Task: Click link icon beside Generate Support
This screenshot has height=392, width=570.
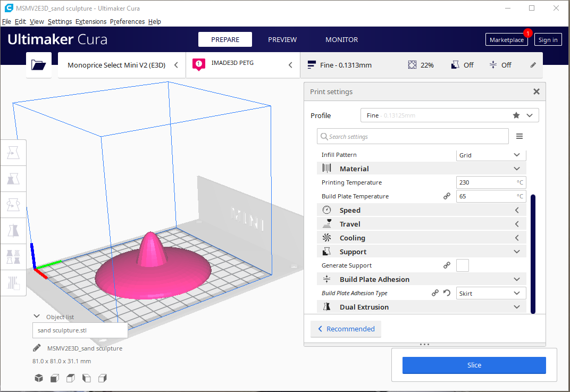Action: tap(447, 265)
